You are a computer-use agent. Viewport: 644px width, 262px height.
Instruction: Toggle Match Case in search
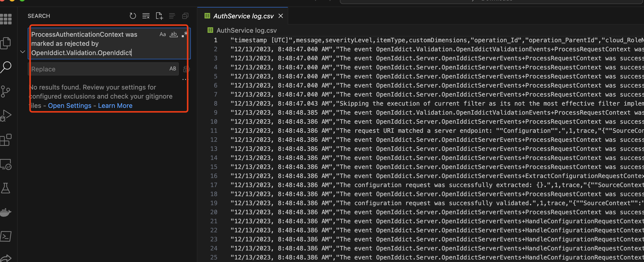tap(163, 34)
